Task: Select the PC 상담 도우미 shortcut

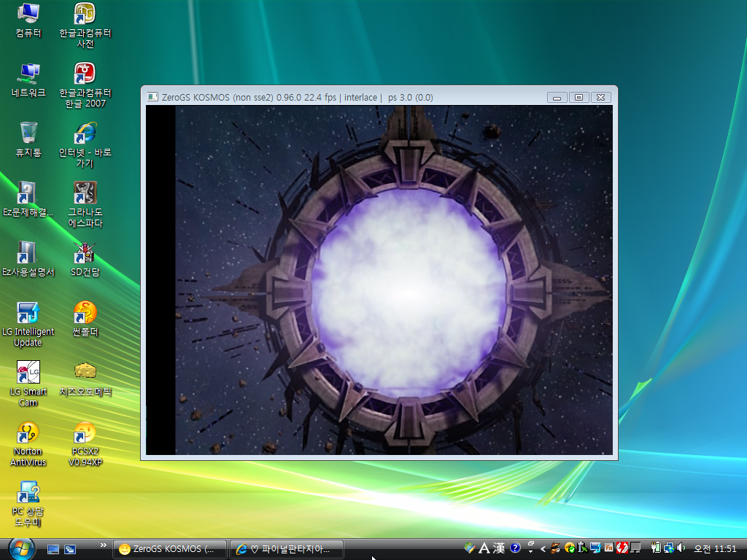Action: tap(28, 505)
